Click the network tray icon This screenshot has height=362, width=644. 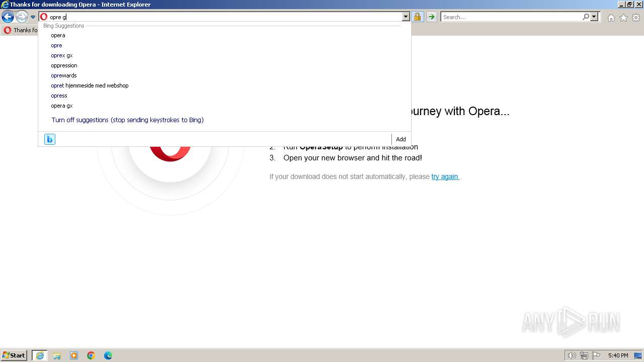click(x=584, y=355)
